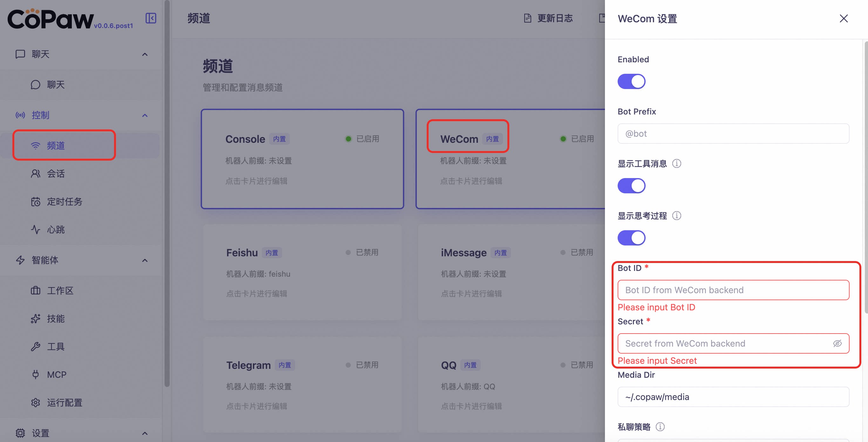Disable the 显示工具消息 switch
Image resolution: width=868 pixels, height=442 pixels.
631,186
